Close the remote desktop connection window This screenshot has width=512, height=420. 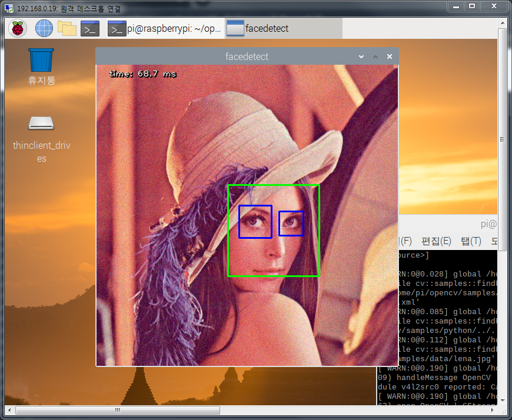(494, 6)
